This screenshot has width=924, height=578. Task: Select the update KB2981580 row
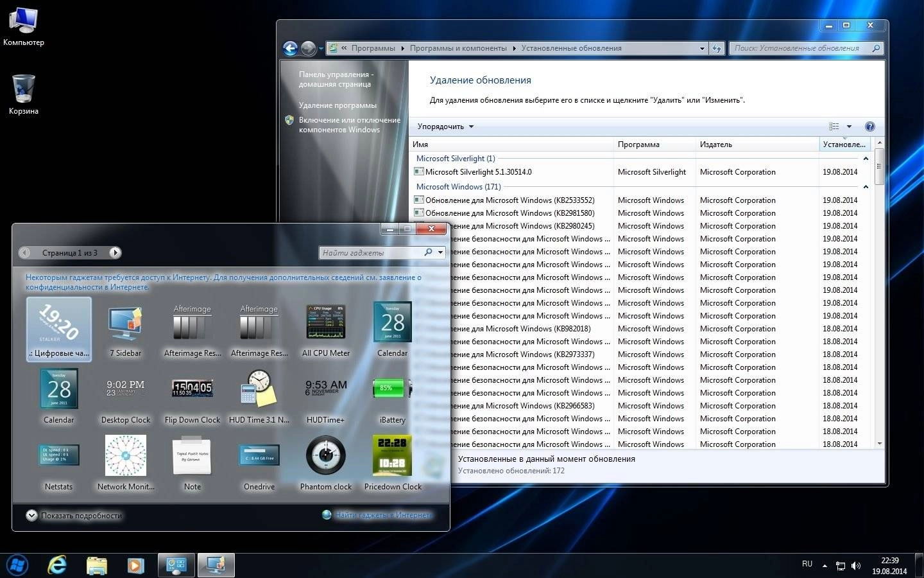[640, 213]
